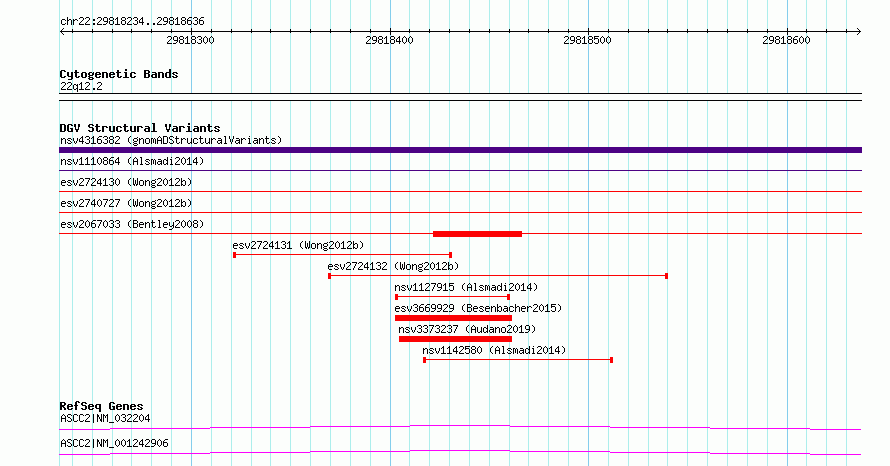Screen dimensions: 890x466
Task: Select the 22q12.2 band label
Action: (81, 86)
